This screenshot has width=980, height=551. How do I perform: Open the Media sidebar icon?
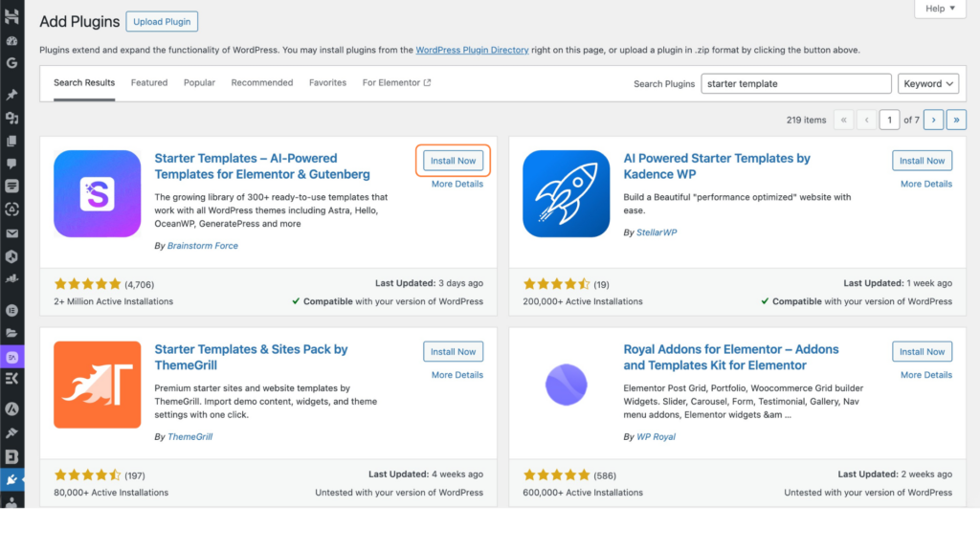pos(11,118)
